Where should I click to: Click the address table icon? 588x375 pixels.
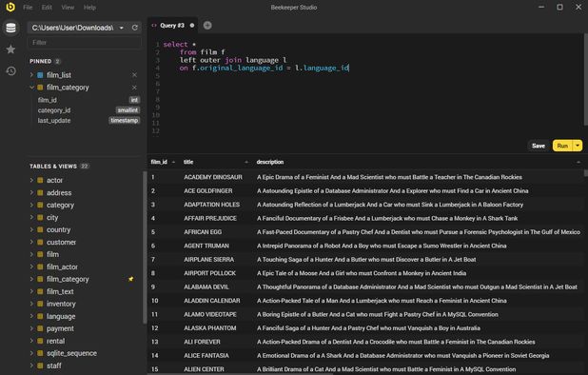40,193
